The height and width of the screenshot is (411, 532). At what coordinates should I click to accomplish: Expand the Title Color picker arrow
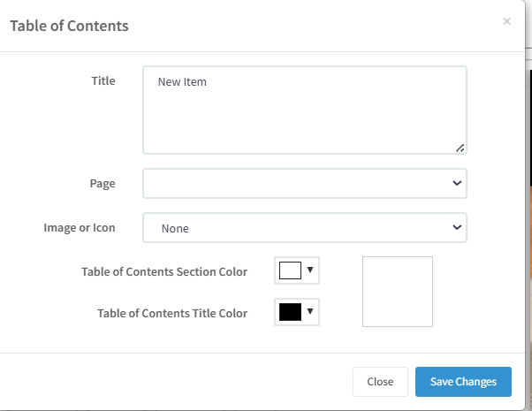pos(310,311)
